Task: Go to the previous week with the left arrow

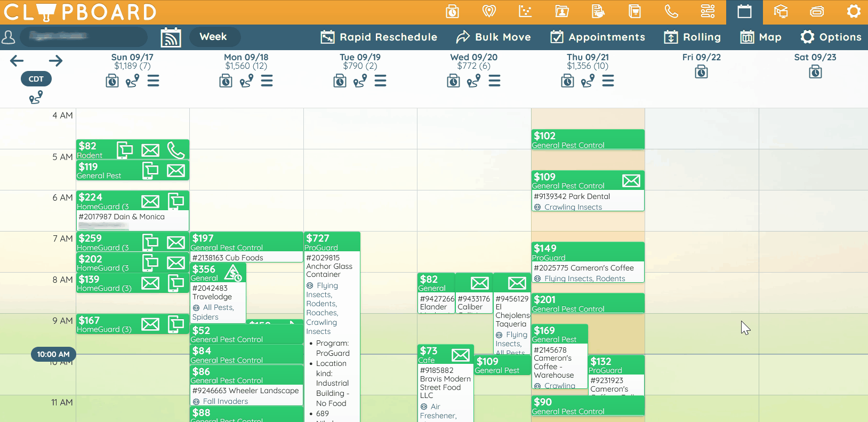Action: [x=17, y=61]
